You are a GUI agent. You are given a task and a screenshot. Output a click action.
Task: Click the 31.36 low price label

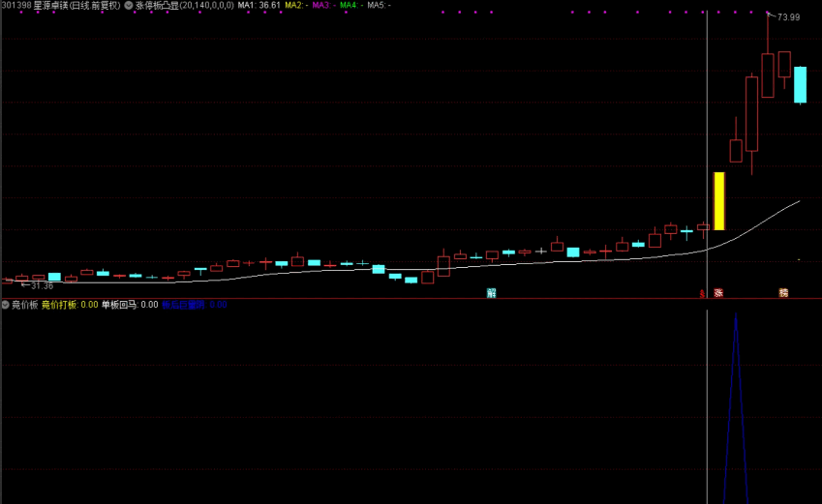[42, 285]
